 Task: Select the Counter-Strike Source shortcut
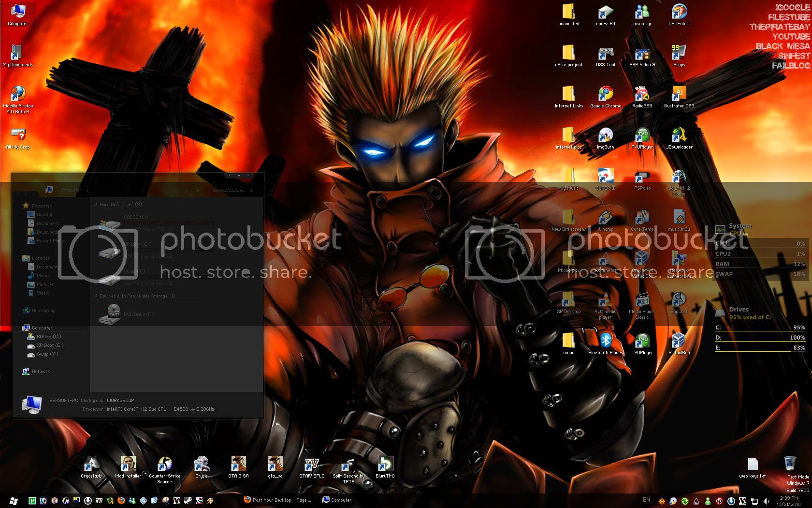coord(164,465)
